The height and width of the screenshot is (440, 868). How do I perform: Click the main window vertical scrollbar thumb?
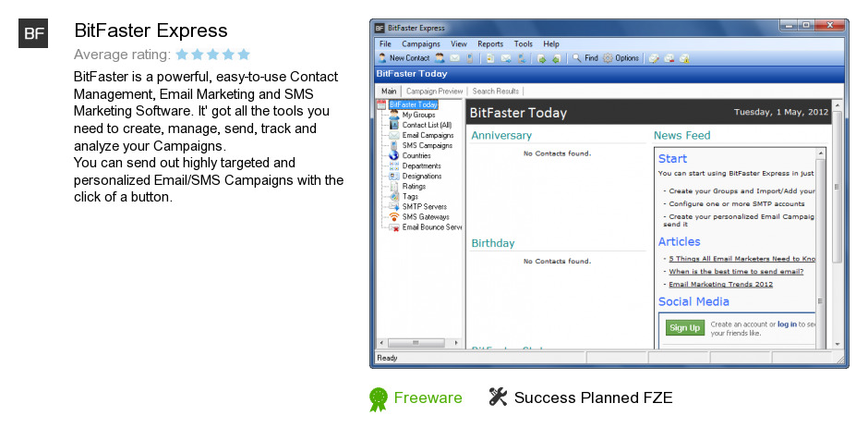coord(838,187)
